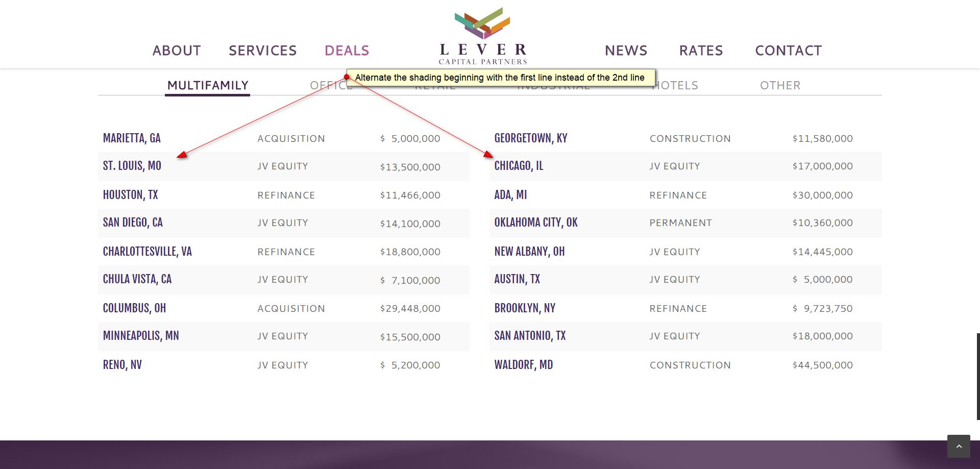The width and height of the screenshot is (980, 469).
Task: Click the Marietta, GA deal
Action: [132, 138]
